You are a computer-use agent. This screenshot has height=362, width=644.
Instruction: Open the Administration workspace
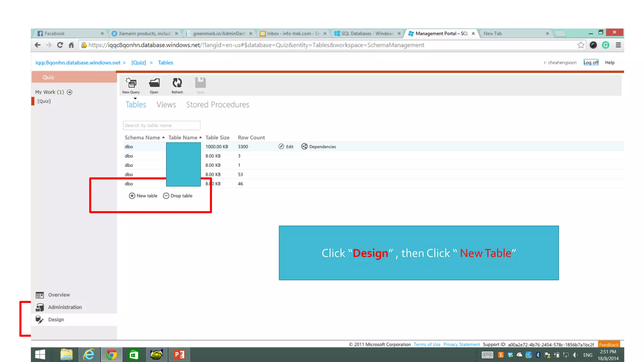[x=65, y=307]
